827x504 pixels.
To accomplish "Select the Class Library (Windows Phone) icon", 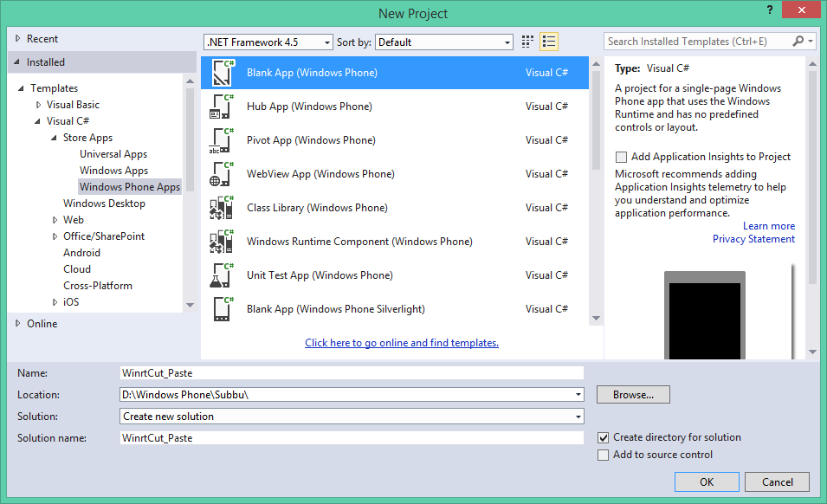I will coord(219,207).
